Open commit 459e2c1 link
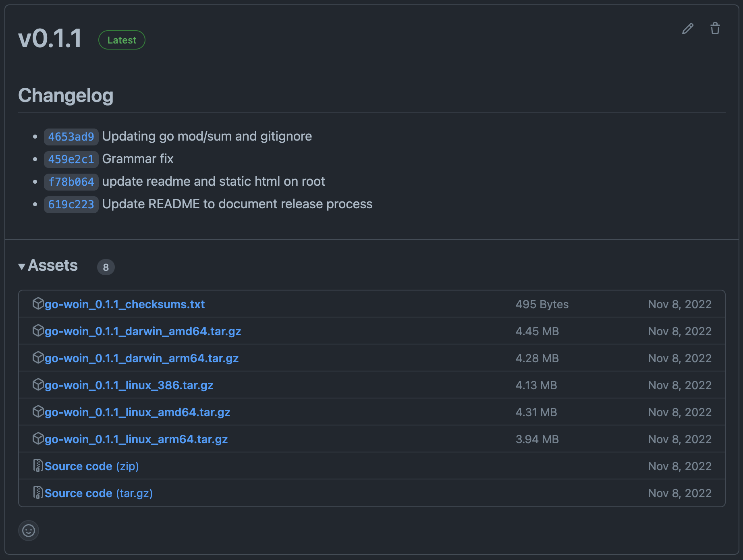 click(x=71, y=159)
